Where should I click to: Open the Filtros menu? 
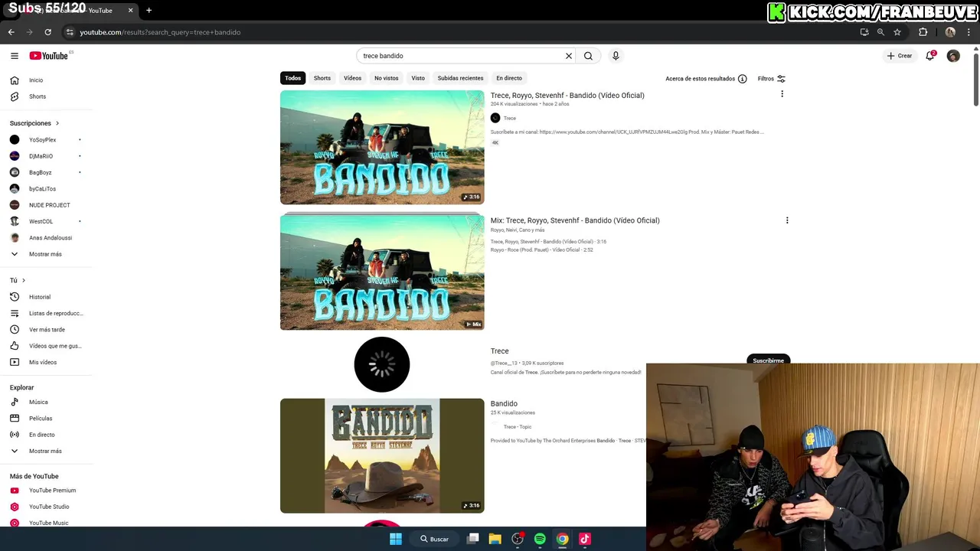click(772, 79)
